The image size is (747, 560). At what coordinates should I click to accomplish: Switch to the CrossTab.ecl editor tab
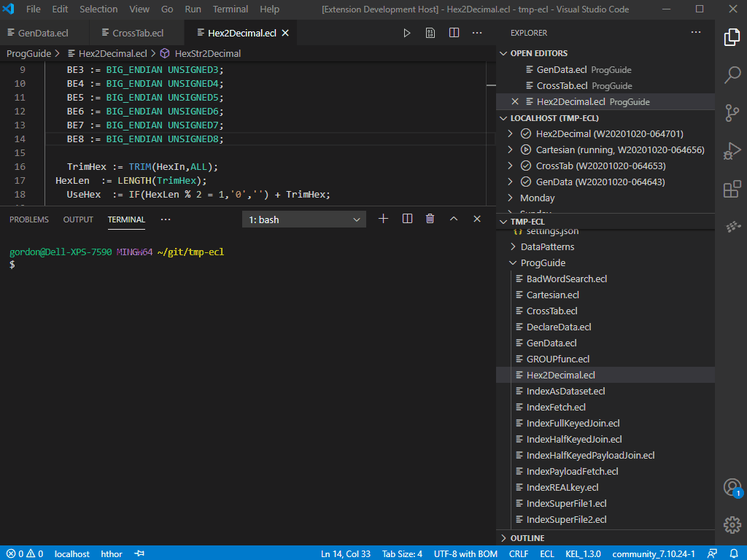click(x=137, y=34)
